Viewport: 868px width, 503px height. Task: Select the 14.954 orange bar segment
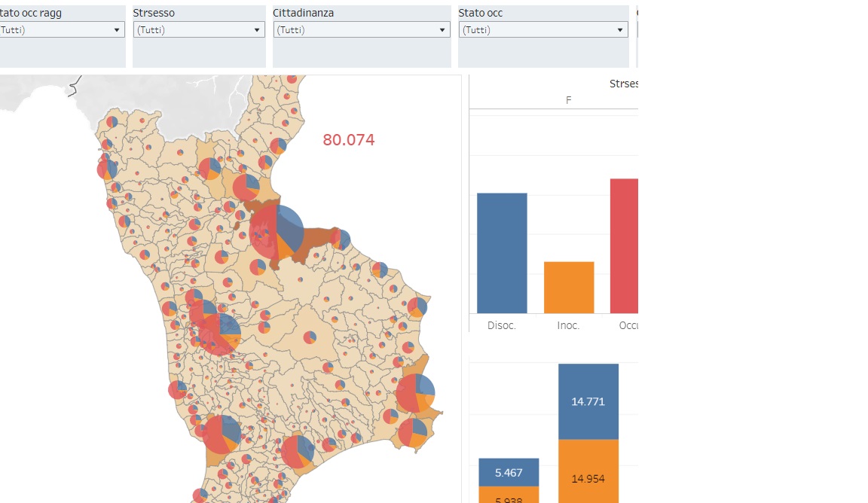pos(588,471)
